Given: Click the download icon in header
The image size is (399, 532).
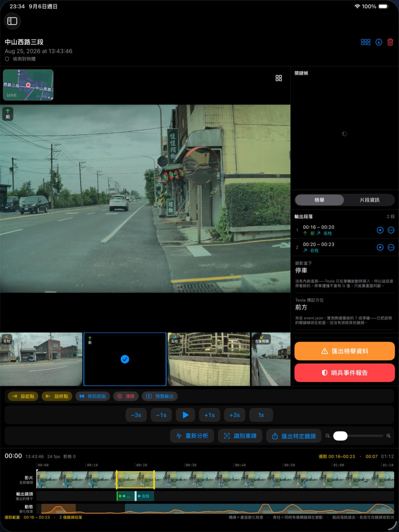Looking at the screenshot, I should point(379,42).
